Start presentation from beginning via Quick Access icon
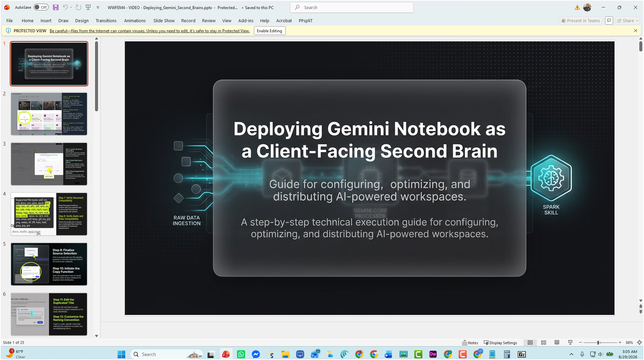The height and width of the screenshot is (360, 644). click(88, 7)
